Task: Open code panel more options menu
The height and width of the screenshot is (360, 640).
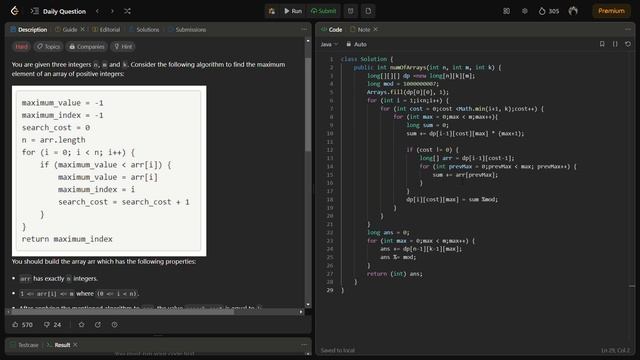Action: pyautogui.click(x=628, y=29)
